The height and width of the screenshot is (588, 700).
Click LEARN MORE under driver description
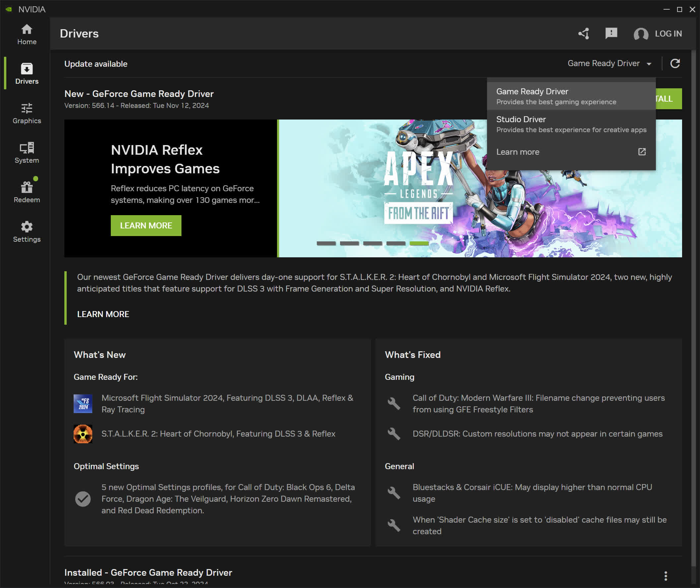coord(103,314)
